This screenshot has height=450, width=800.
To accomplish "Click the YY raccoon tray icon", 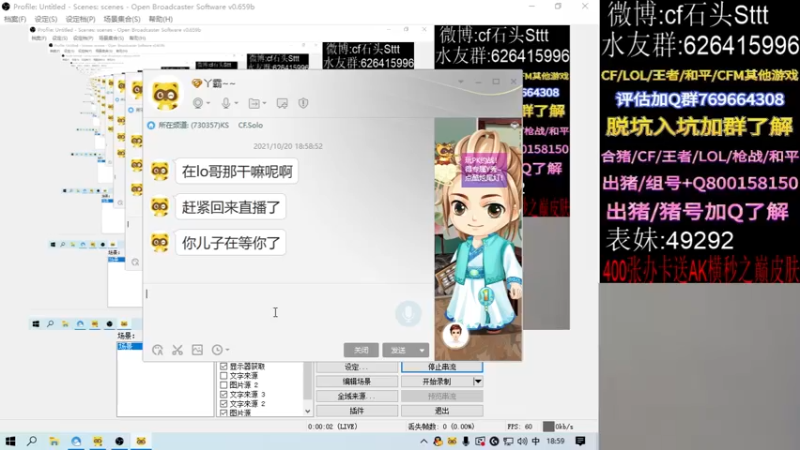I will click(x=452, y=441).
